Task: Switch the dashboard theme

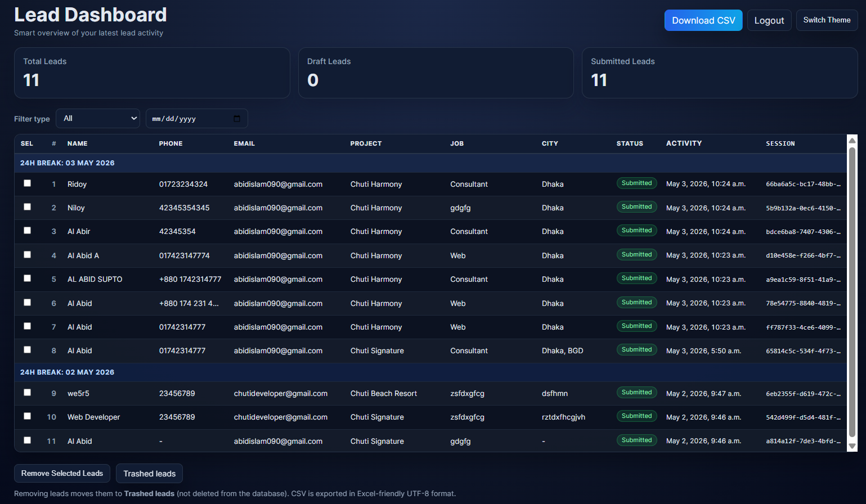Action: pyautogui.click(x=827, y=20)
